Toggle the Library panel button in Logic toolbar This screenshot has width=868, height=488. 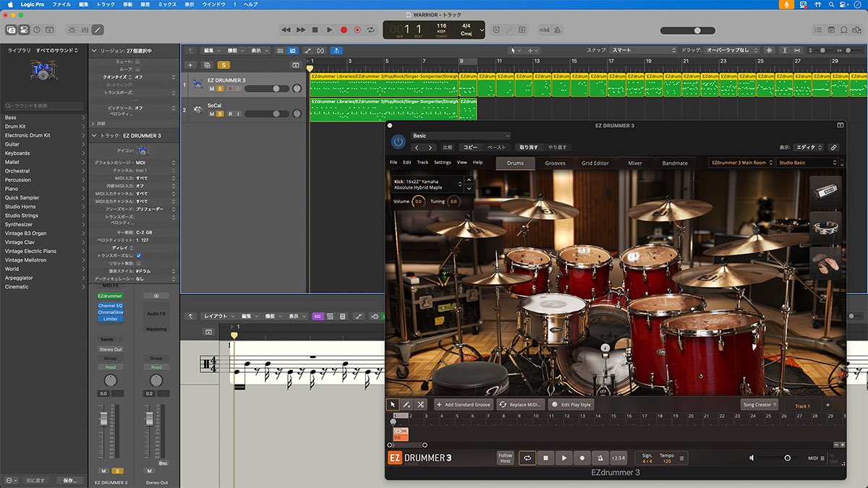click(12, 30)
